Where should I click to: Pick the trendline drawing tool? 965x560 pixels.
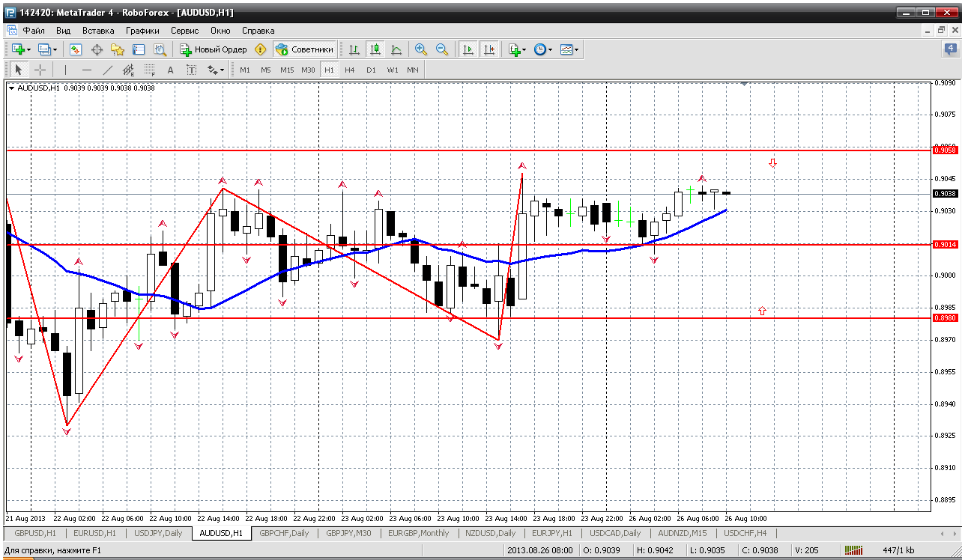(x=107, y=70)
